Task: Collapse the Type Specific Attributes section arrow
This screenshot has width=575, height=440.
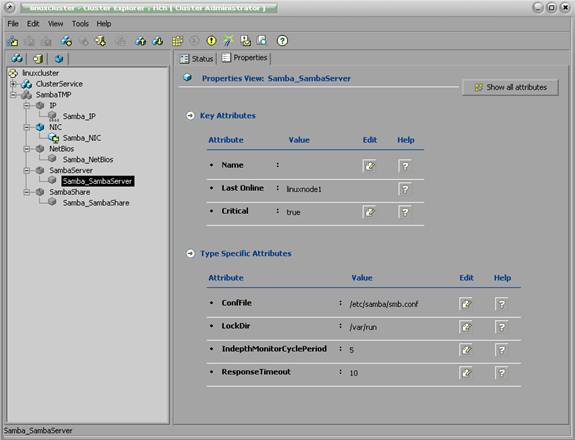Action: [190, 254]
